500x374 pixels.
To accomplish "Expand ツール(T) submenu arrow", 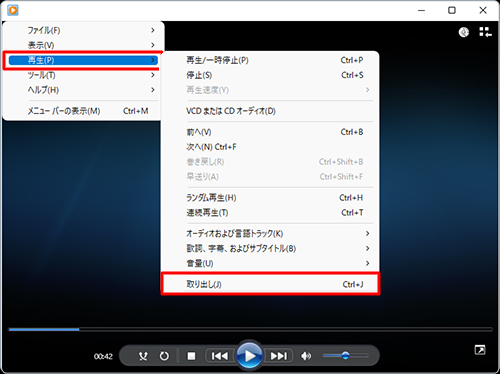I will pyautogui.click(x=153, y=75).
